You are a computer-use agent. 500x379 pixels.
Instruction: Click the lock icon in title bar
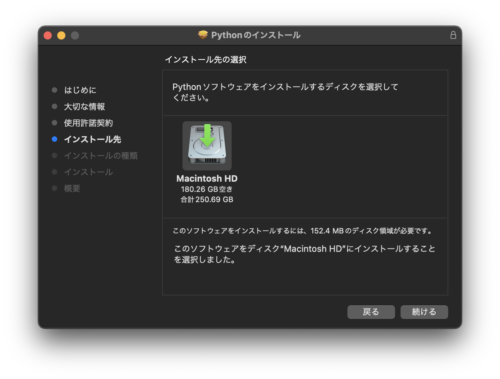point(453,35)
